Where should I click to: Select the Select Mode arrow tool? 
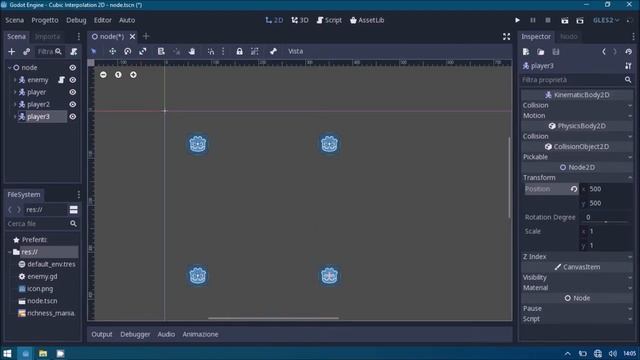coord(93,51)
